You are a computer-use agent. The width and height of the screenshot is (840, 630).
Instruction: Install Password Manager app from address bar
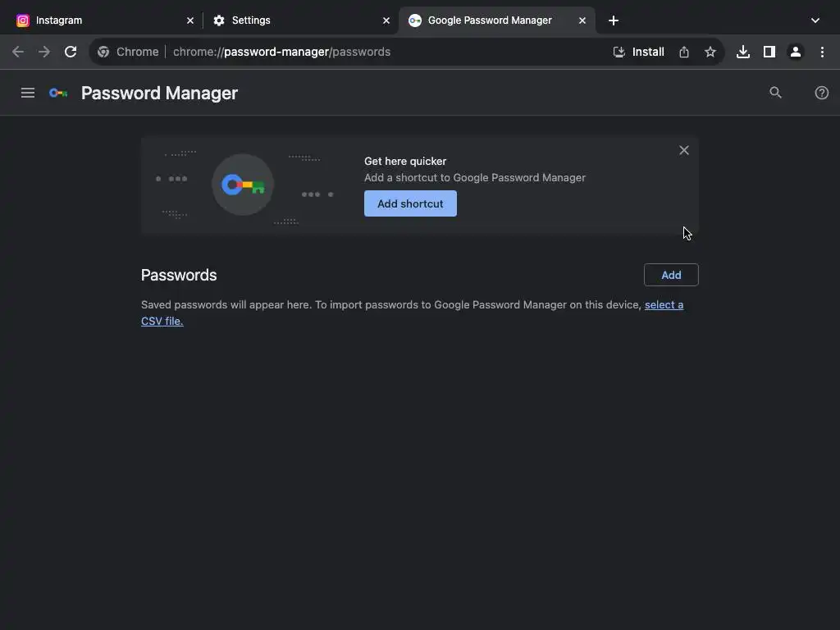click(x=638, y=52)
